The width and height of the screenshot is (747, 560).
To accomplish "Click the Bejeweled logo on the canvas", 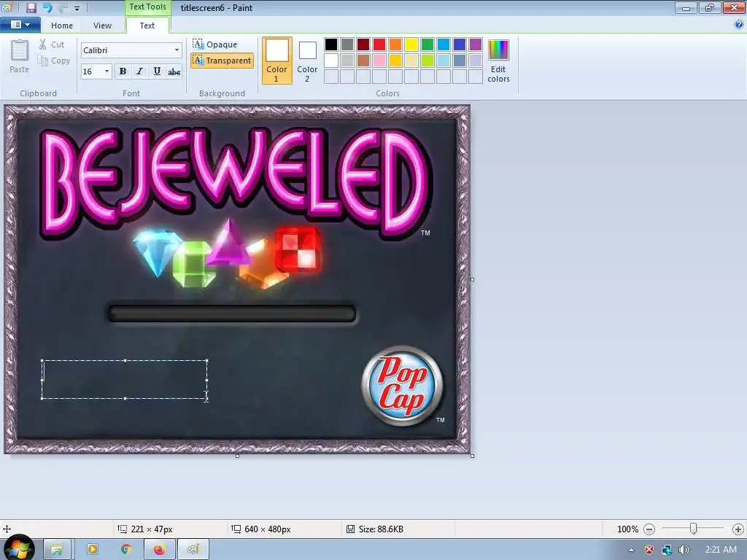I will click(237, 183).
